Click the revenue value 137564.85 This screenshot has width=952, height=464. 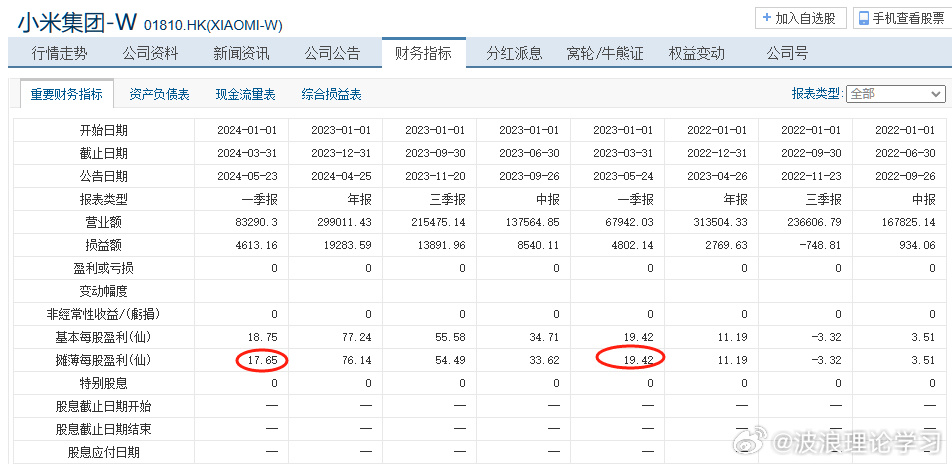pyautogui.click(x=533, y=222)
